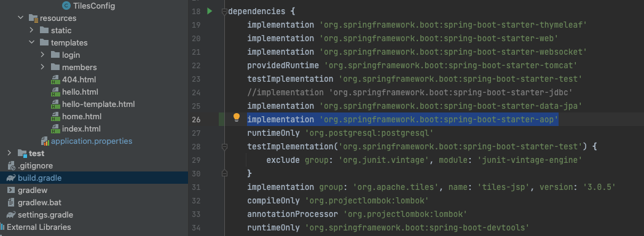Screen dimensions: 644x236
Task: Click the compileOnly lombok line
Action: click(338, 201)
